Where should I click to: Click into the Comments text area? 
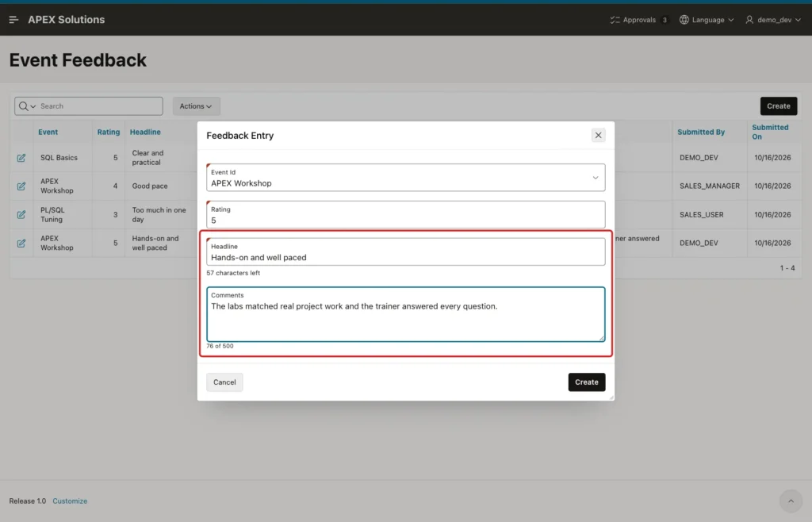click(405, 314)
